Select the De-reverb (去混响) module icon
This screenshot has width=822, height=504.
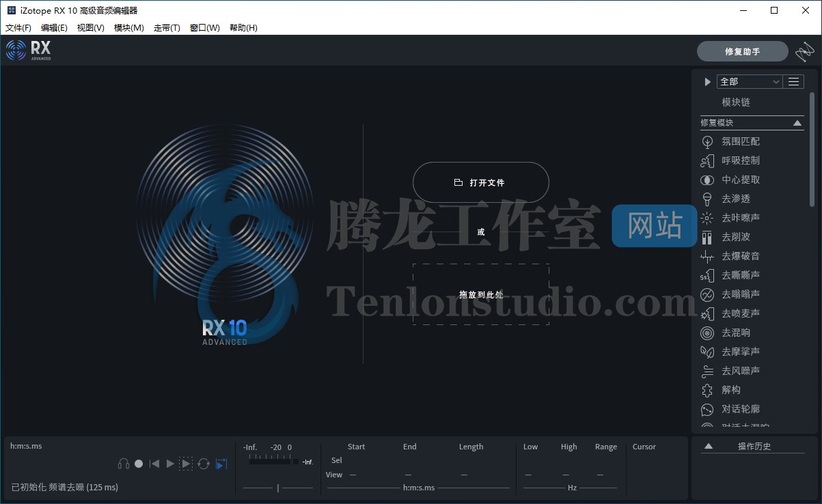707,333
